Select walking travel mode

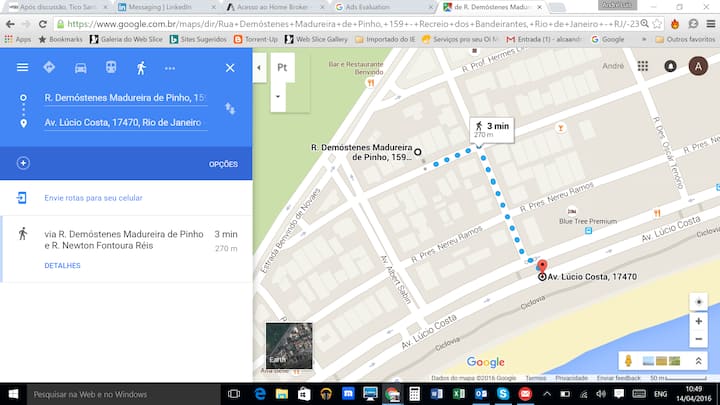(x=140, y=68)
